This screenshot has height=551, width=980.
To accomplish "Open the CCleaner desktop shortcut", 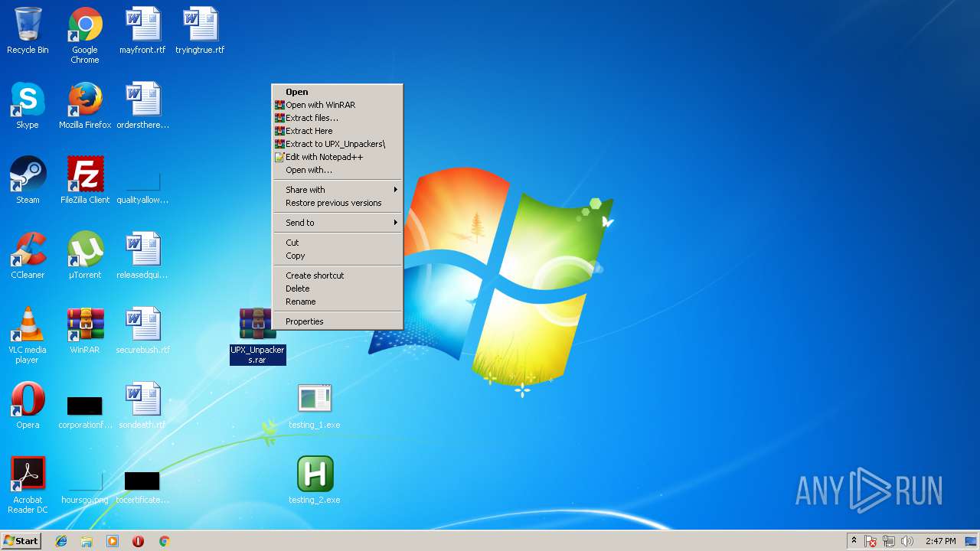I will pyautogui.click(x=28, y=256).
